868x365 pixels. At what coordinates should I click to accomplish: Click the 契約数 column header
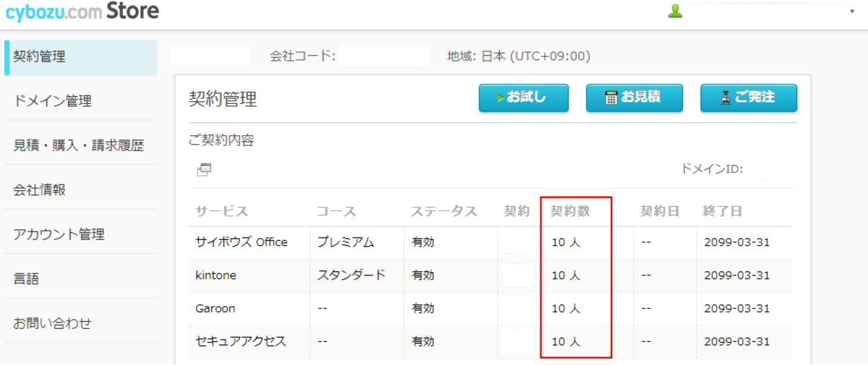click(570, 211)
